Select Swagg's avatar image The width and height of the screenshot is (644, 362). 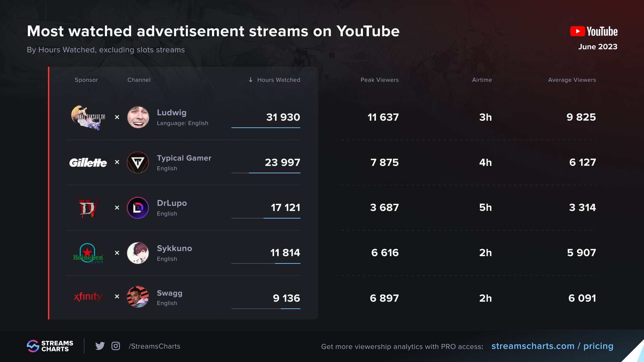[138, 298]
